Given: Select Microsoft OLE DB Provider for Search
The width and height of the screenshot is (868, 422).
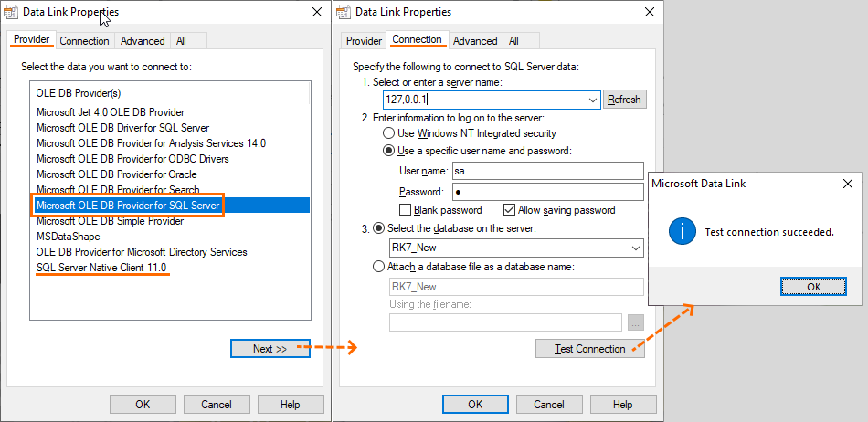Looking at the screenshot, I should tap(118, 189).
